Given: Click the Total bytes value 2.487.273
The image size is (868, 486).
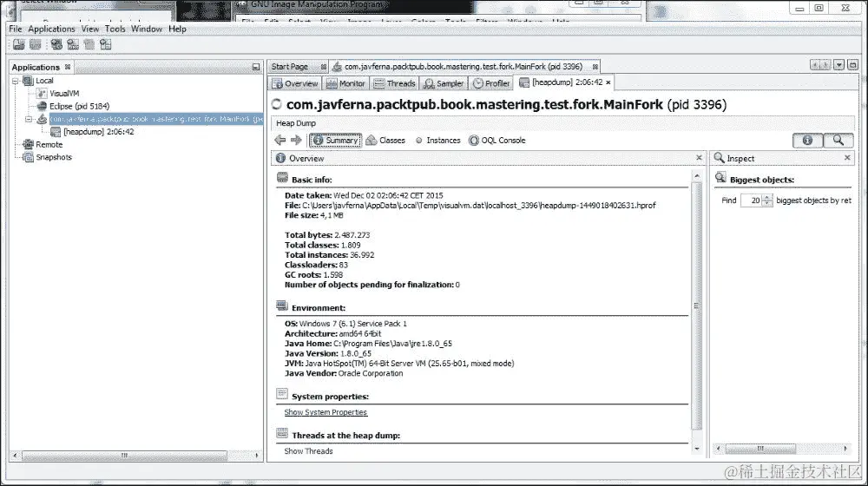Looking at the screenshot, I should pyautogui.click(x=352, y=235).
